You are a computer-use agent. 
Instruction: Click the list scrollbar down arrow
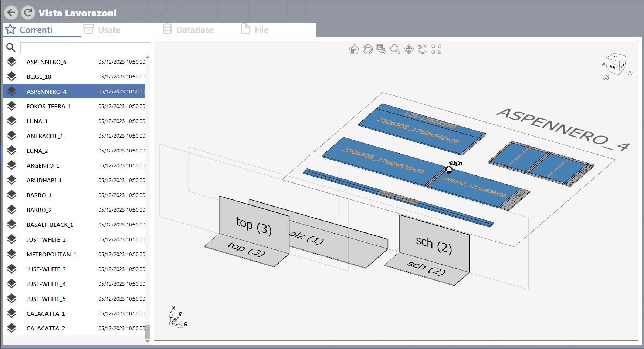pos(148,341)
